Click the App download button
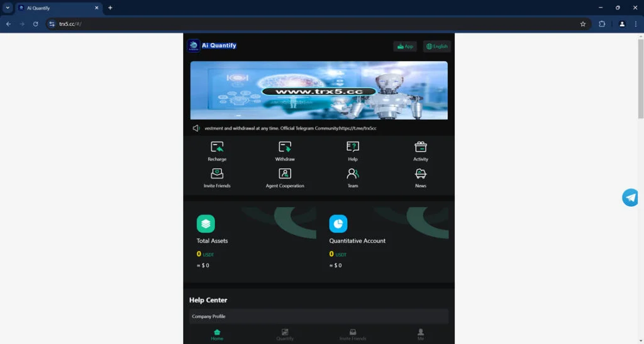Screen dimensions: 644x344 [405, 47]
